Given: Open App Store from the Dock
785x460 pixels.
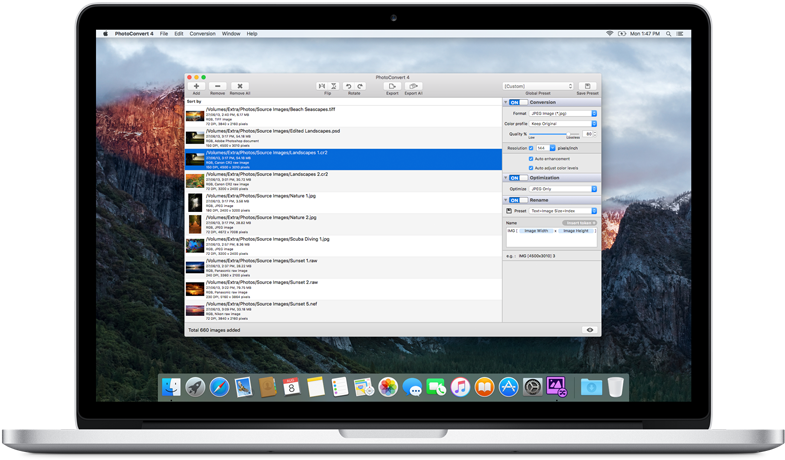Looking at the screenshot, I should coord(508,387).
